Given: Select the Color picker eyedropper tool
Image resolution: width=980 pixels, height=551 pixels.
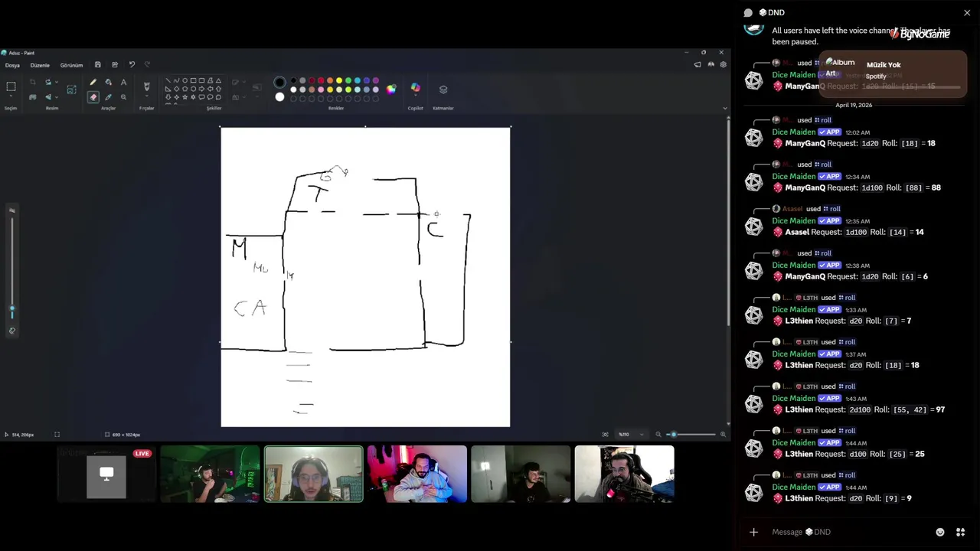Looking at the screenshot, I should tap(108, 97).
